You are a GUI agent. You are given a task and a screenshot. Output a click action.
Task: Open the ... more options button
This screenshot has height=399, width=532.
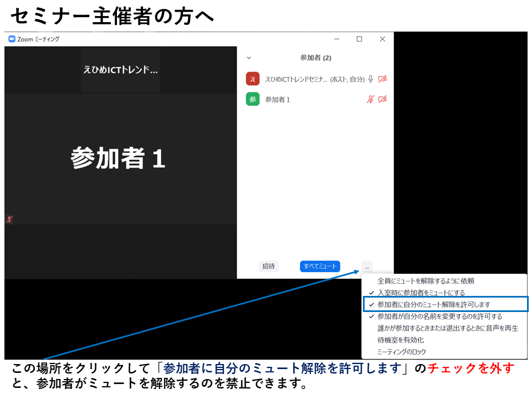tap(367, 267)
